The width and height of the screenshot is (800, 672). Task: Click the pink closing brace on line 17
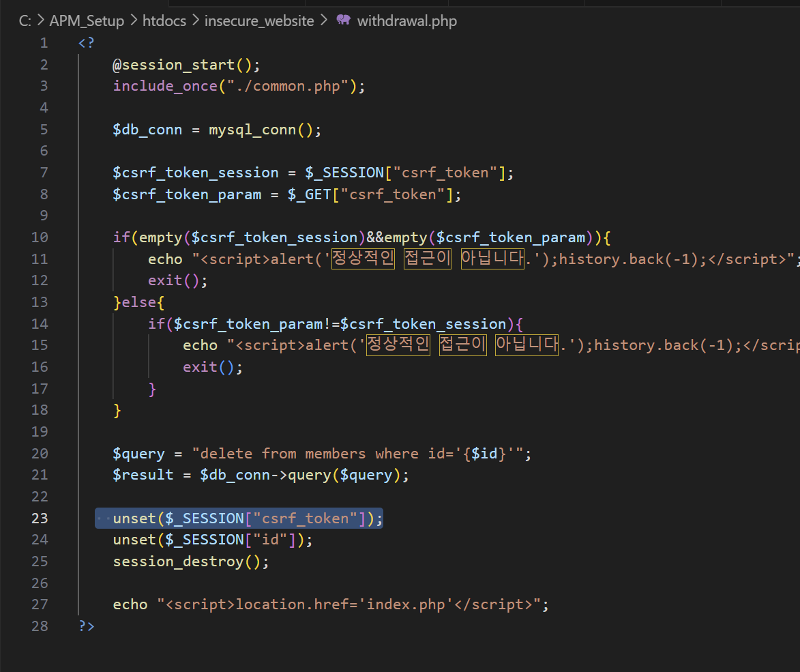pos(152,390)
